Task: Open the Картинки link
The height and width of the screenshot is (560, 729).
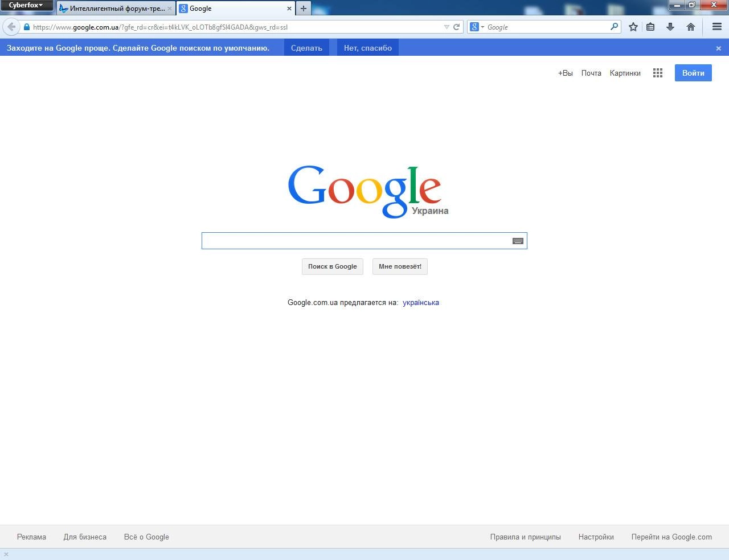Action: (x=625, y=73)
